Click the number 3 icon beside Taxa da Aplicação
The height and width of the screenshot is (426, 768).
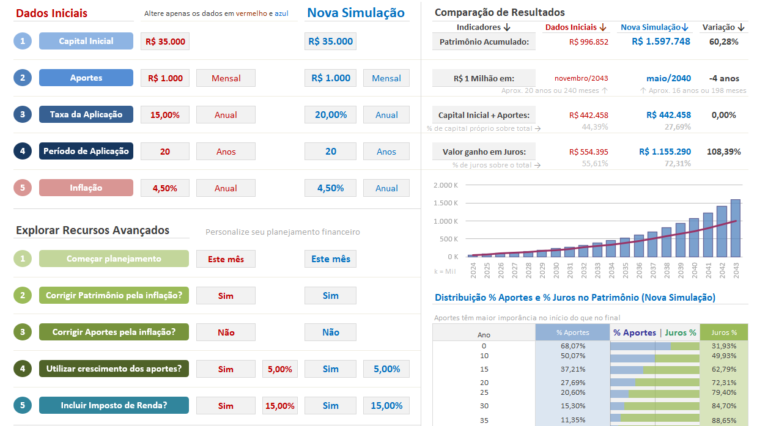tap(23, 114)
